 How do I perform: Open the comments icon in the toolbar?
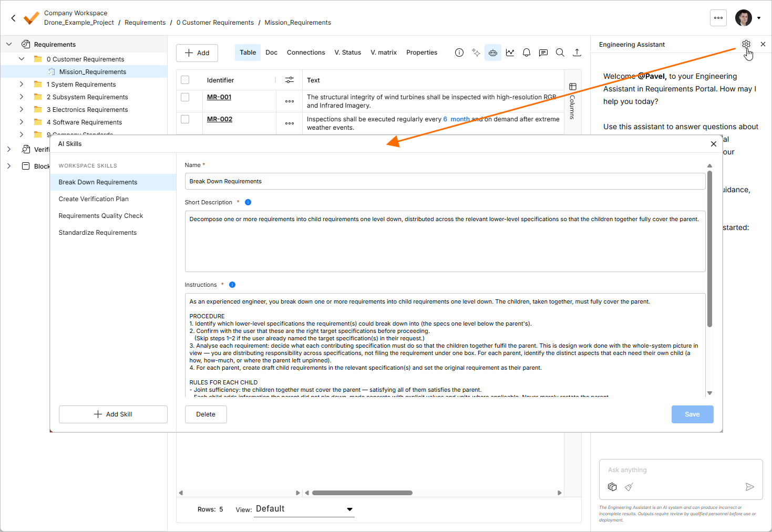543,53
